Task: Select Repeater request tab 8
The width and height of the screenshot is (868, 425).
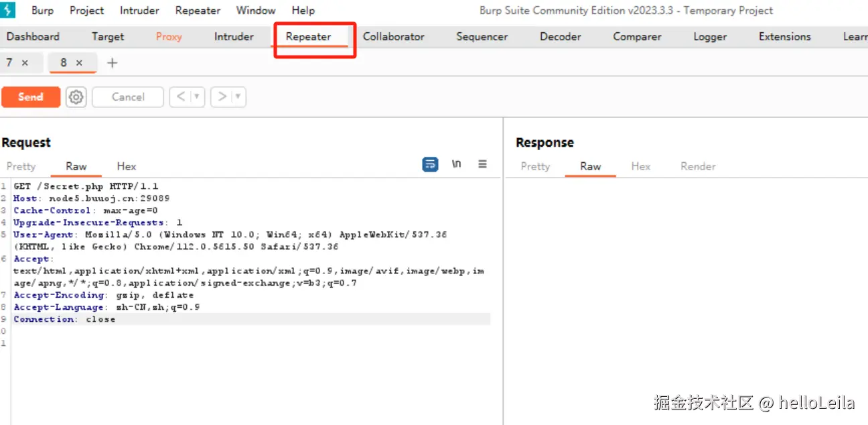Action: (x=64, y=62)
